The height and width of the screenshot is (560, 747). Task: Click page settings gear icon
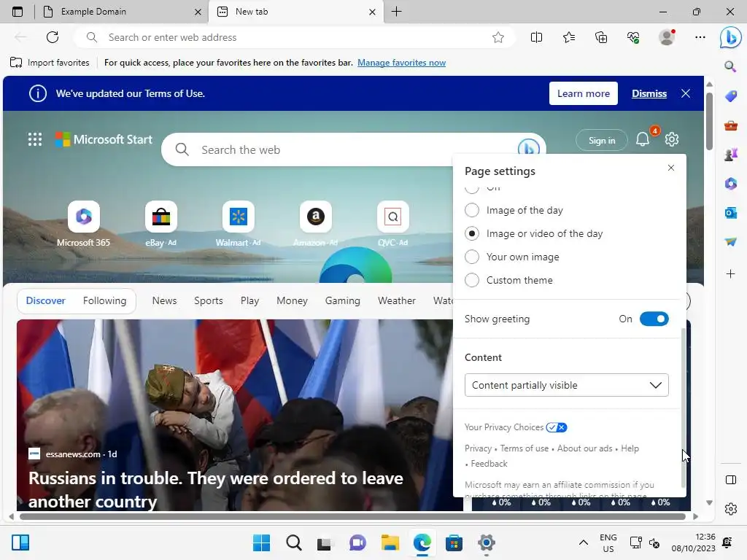click(x=672, y=139)
